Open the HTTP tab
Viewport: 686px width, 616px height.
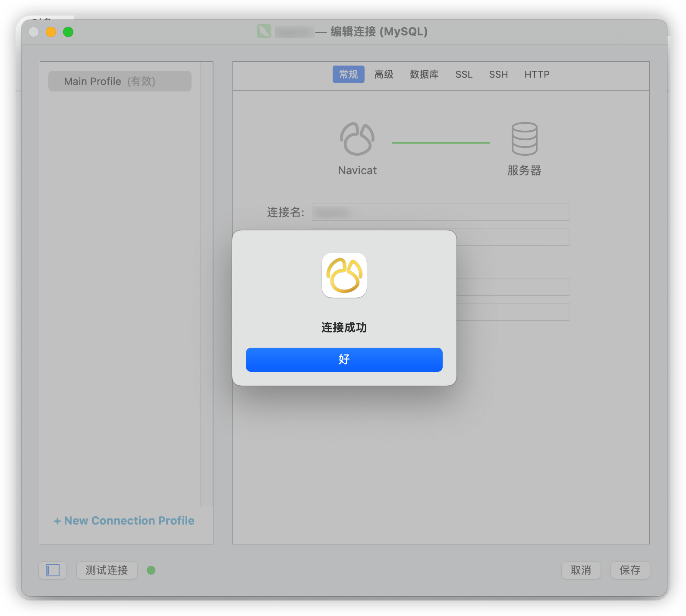(537, 74)
